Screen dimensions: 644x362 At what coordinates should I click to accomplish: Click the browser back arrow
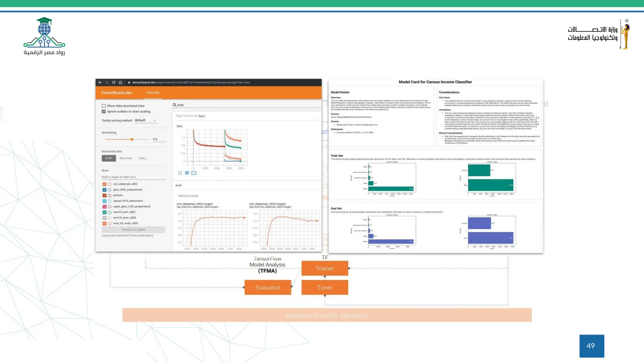(x=100, y=82)
